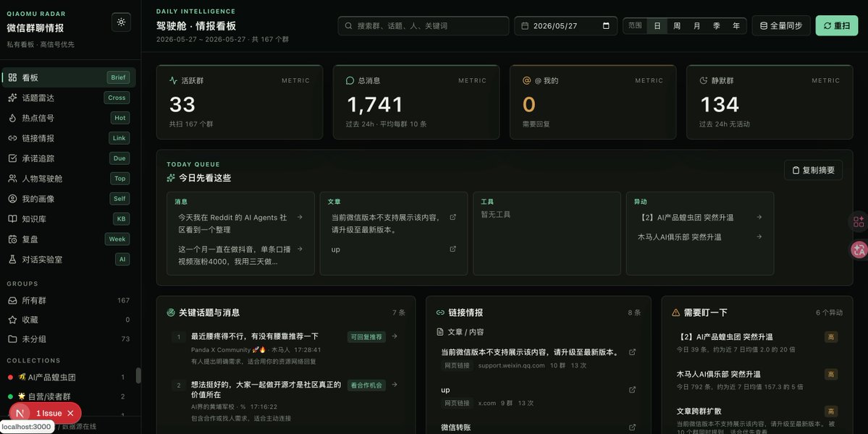Open the 话题雷达 sidebar item
The image size is (868, 434).
click(x=69, y=98)
